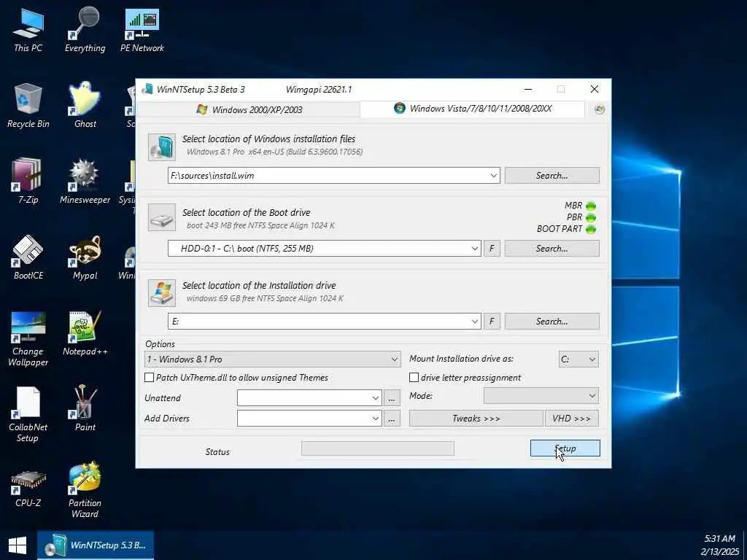
Task: Launch Notepad++ desktop icon
Action: 85,333
